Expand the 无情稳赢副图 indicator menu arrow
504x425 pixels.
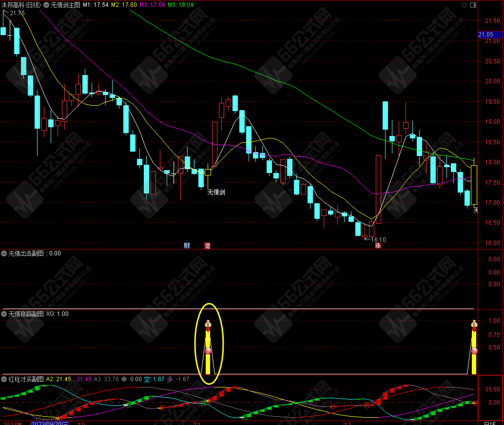tap(4, 314)
